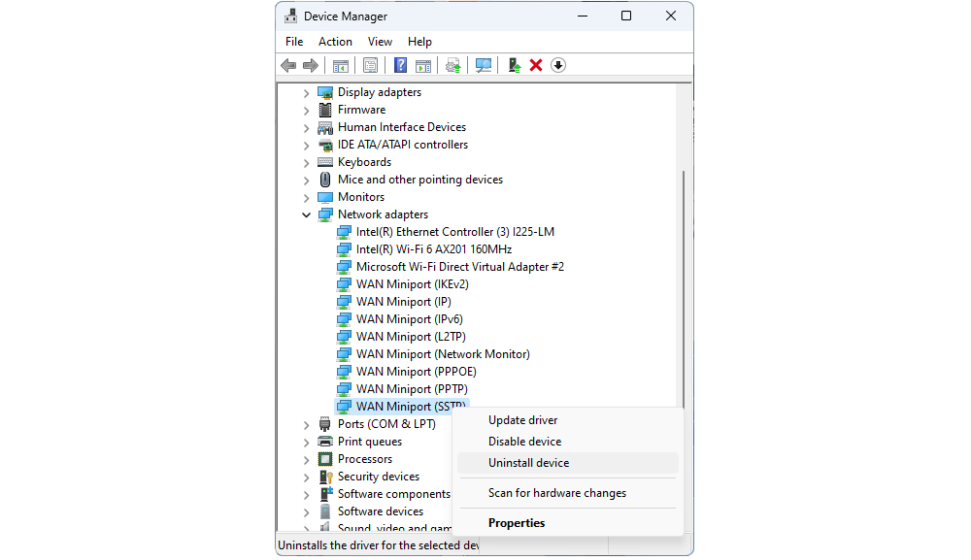Screen dimensions: 971x560
Task: Choose Scan for hardware changes menu entry
Action: 568,493
